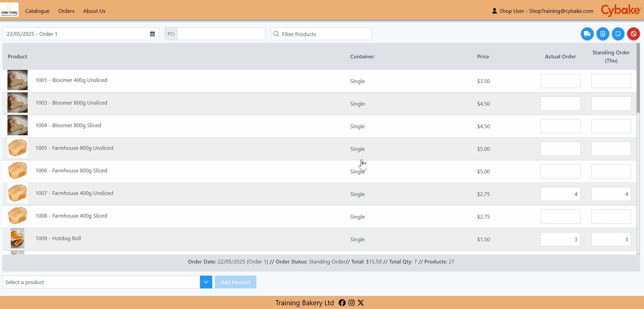Click the Farmhouse 800g Unsliced product thumbnail
This screenshot has height=309, width=644.
point(18,148)
